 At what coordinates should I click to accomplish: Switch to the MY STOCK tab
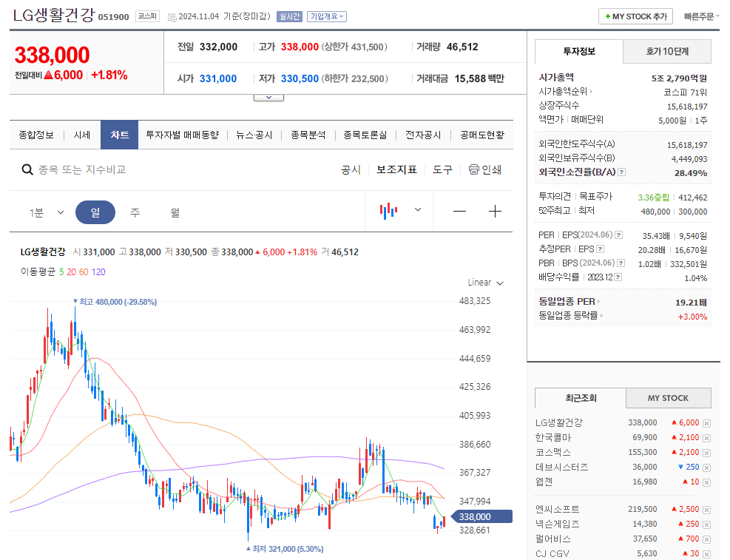coord(668,398)
